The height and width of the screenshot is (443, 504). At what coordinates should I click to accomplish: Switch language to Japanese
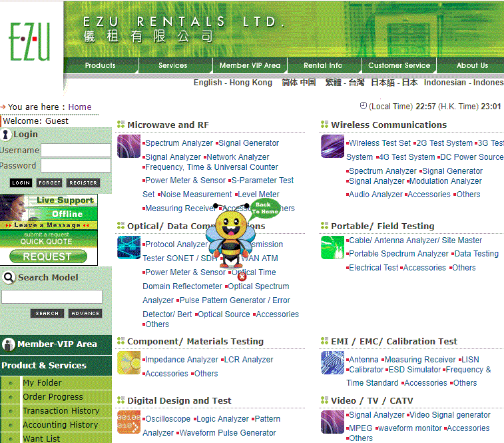click(x=394, y=83)
